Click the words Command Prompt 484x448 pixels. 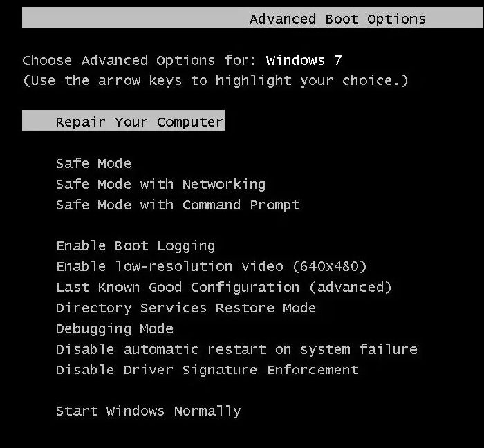coord(241,205)
